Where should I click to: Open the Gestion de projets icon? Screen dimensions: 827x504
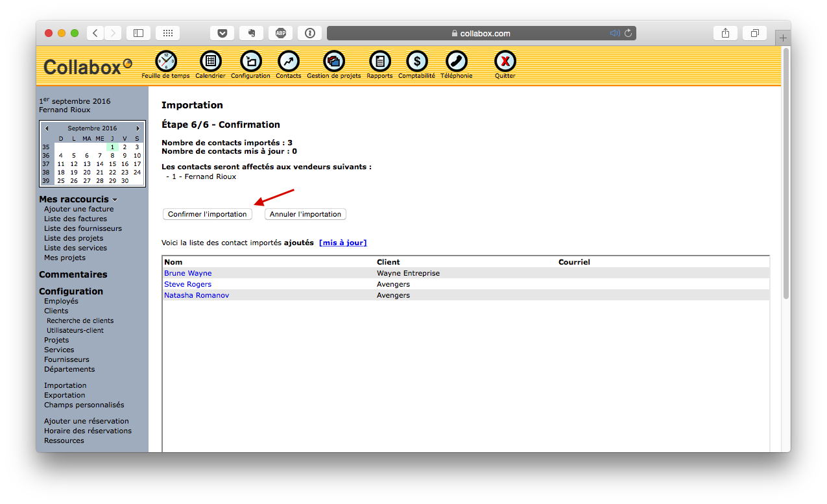pyautogui.click(x=333, y=60)
